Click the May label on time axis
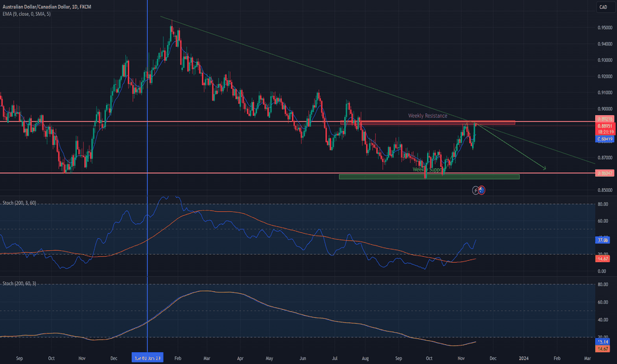Screen dimensions: 617x364 coord(269,359)
